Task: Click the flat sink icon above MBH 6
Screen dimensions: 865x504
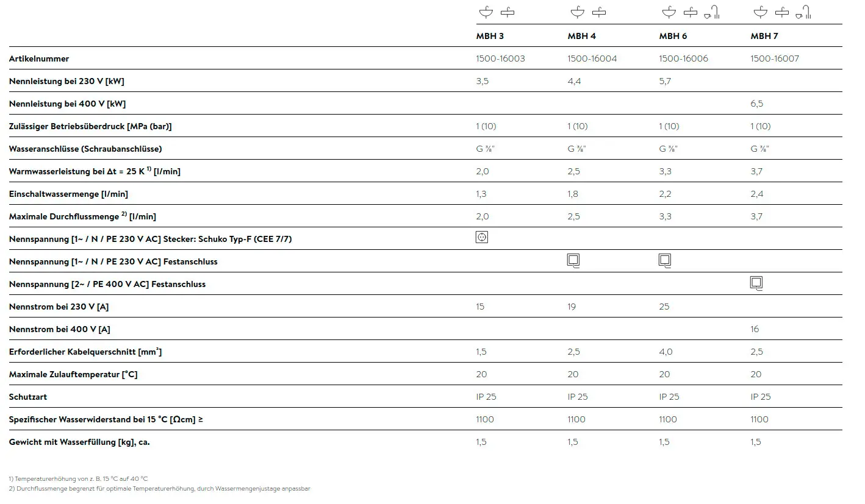Action: pos(691,12)
